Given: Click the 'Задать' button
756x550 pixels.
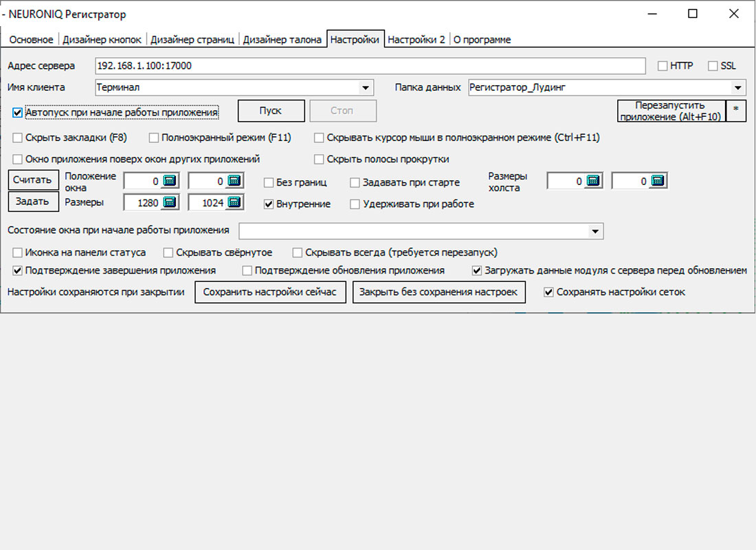Looking at the screenshot, I should pyautogui.click(x=33, y=201).
